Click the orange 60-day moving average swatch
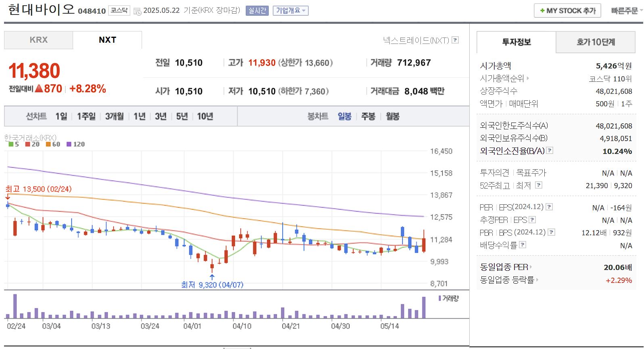Image resolution: width=644 pixels, height=349 pixels. [48, 144]
